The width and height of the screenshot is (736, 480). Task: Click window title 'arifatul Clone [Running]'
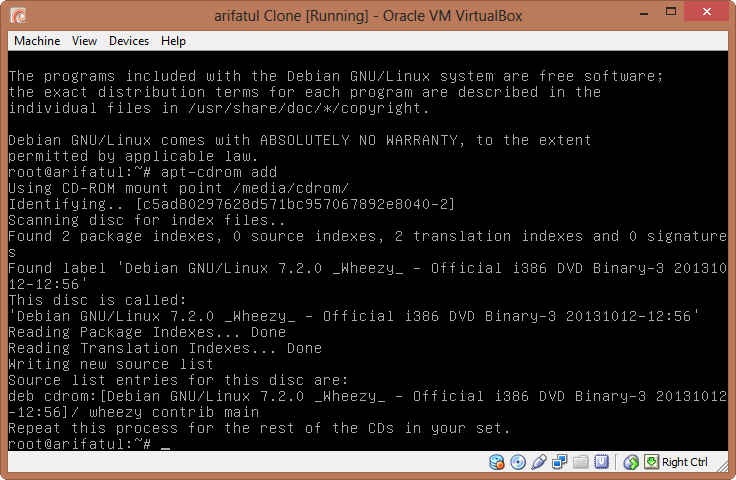[x=291, y=15]
